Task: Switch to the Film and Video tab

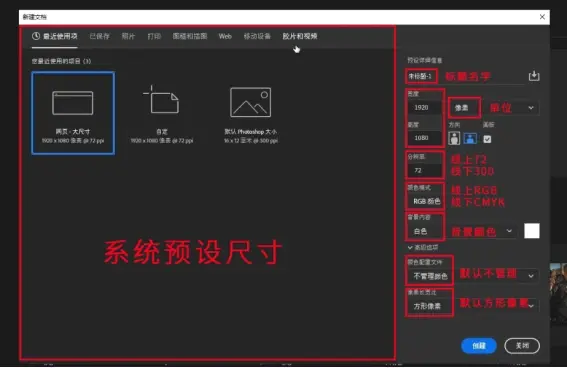Action: coord(300,36)
